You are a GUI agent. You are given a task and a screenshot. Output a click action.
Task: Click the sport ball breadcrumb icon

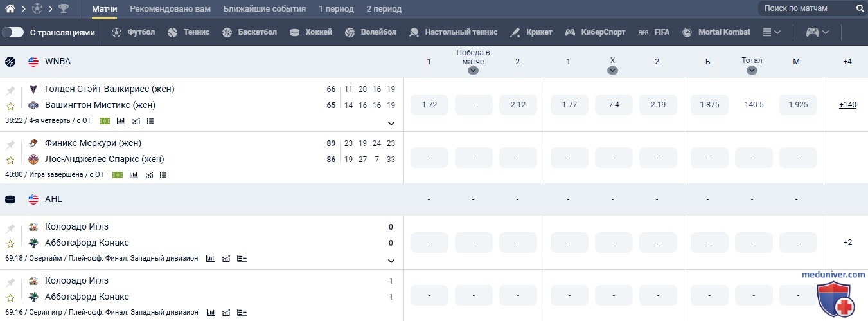click(x=37, y=9)
